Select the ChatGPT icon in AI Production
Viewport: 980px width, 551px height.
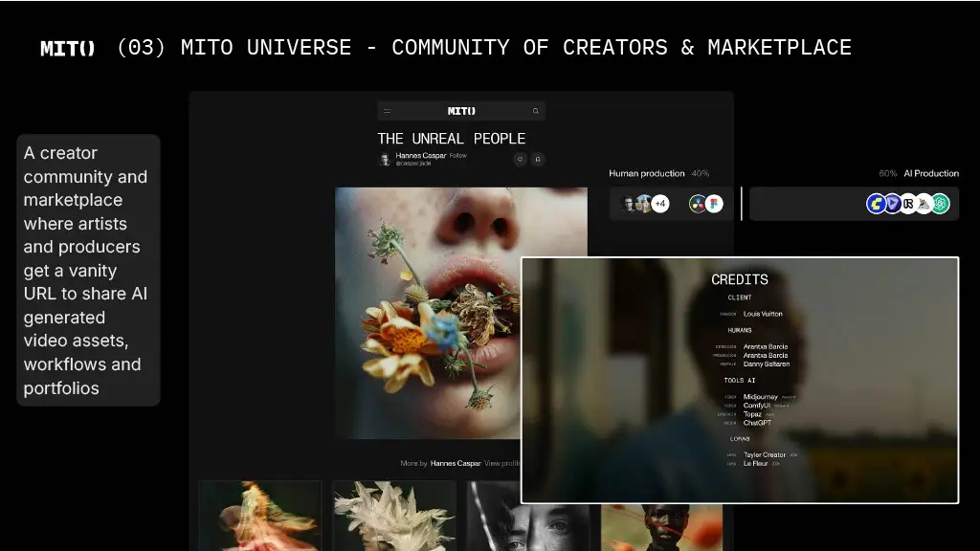(x=940, y=204)
